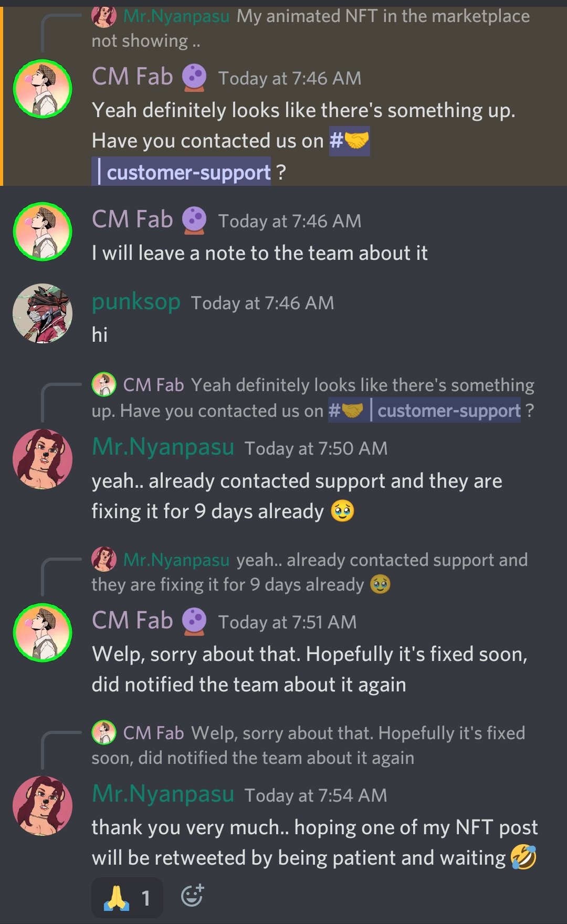
Task: Open punksop's profile avatar
Action: 42,313
